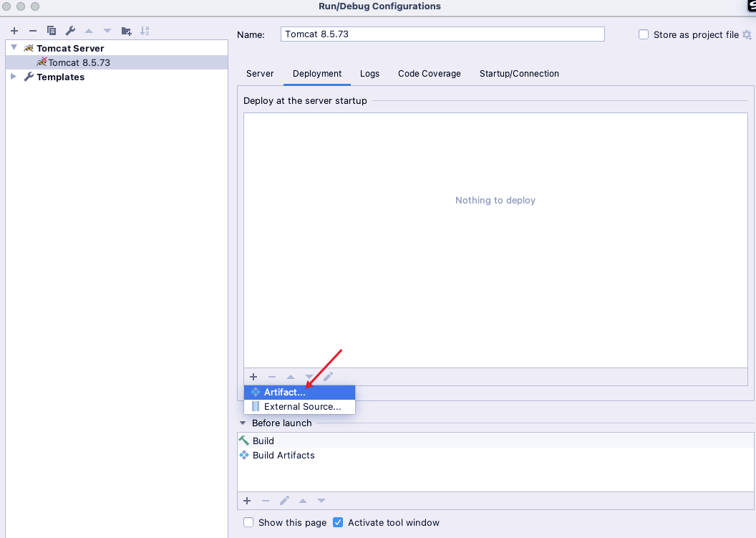Remove deployment item with minus icon
The width and height of the screenshot is (756, 538).
(272, 377)
